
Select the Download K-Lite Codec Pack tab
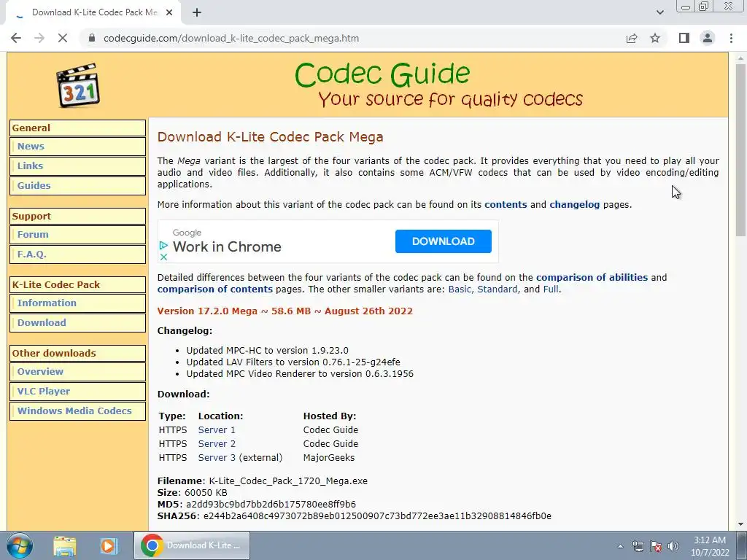pos(94,13)
